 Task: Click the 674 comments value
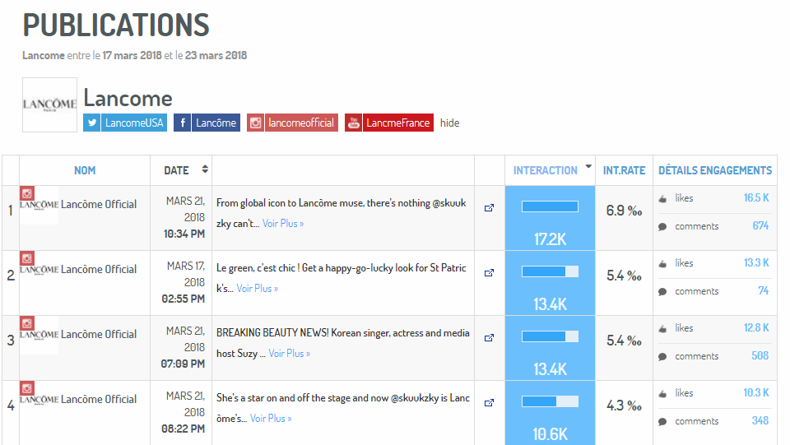pos(760,226)
